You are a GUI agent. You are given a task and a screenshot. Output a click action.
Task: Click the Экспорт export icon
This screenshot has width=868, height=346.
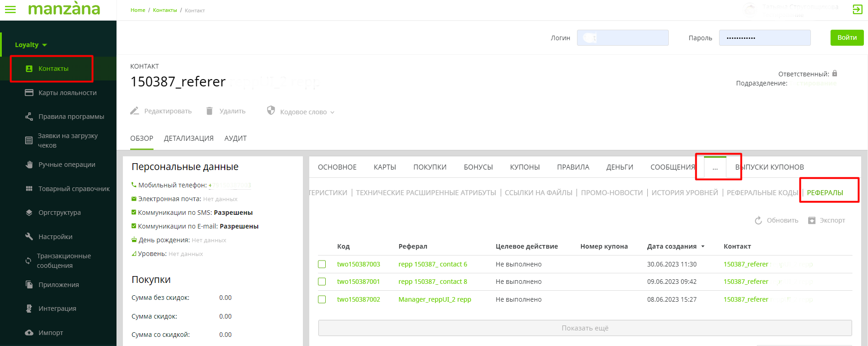pyautogui.click(x=812, y=220)
